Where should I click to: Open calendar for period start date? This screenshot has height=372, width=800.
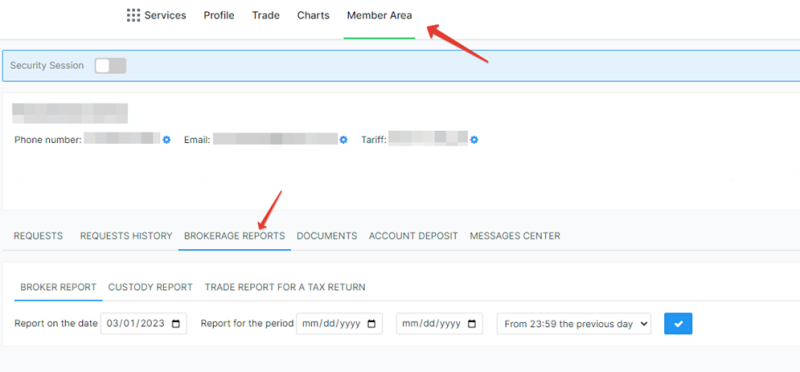coord(372,324)
